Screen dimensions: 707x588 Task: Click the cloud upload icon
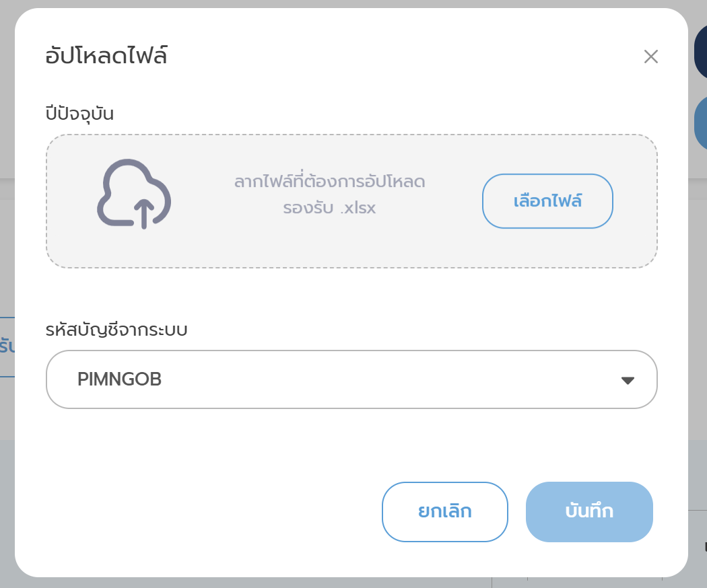click(135, 194)
